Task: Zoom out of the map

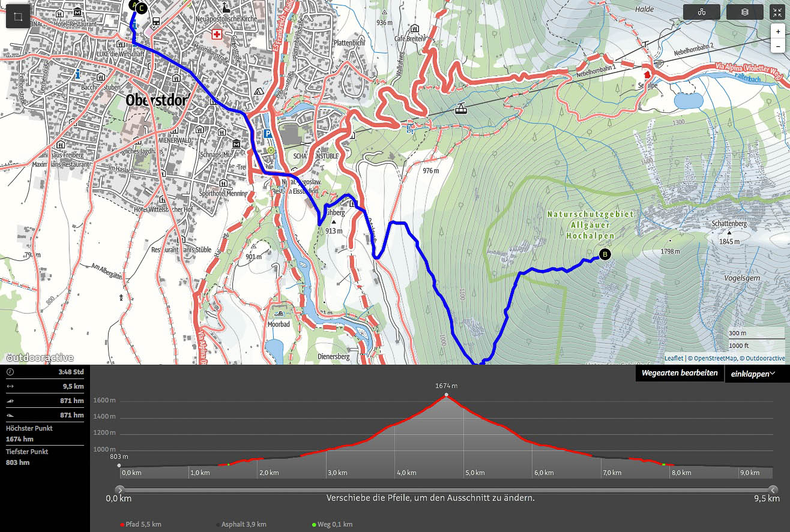Action: point(778,46)
